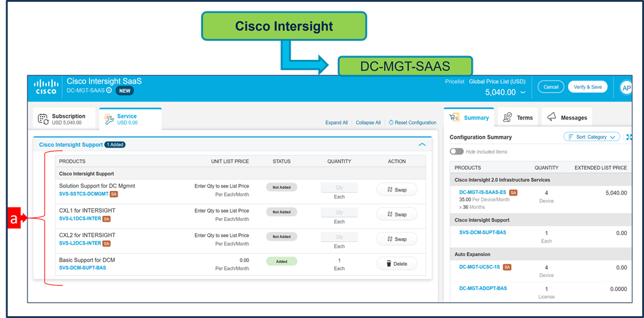Delete Basic Support for DCM
This screenshot has height=318, width=644.
[397, 264]
